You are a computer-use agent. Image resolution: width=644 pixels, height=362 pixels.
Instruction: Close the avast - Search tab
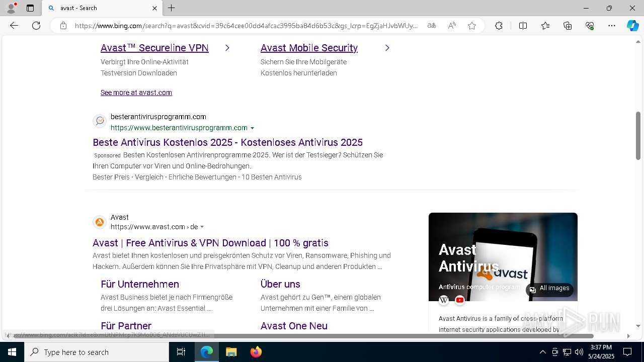pos(154,8)
